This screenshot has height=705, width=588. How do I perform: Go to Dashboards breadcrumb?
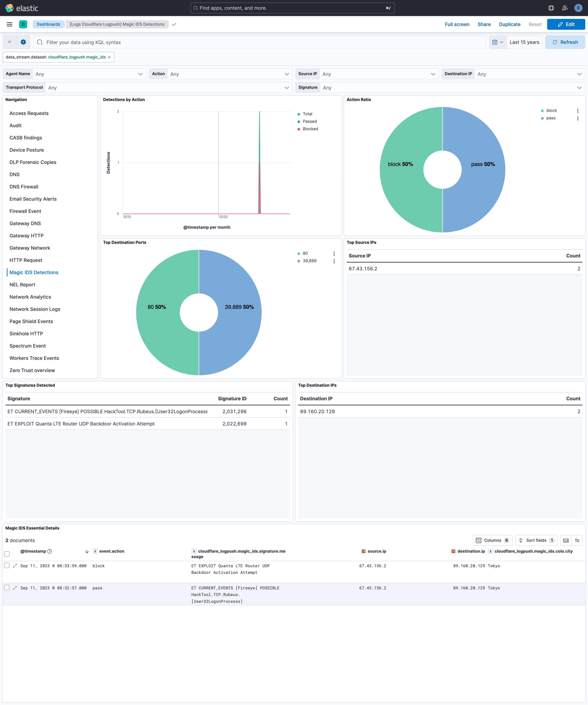point(48,24)
